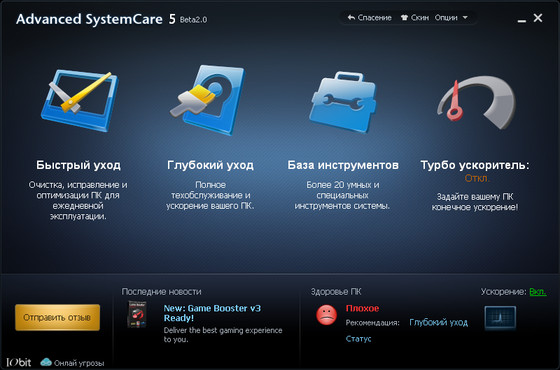Image resolution: width=560 pixels, height=370 pixels.
Task: Select the Глубокий уход heading
Action: pyautogui.click(x=210, y=165)
